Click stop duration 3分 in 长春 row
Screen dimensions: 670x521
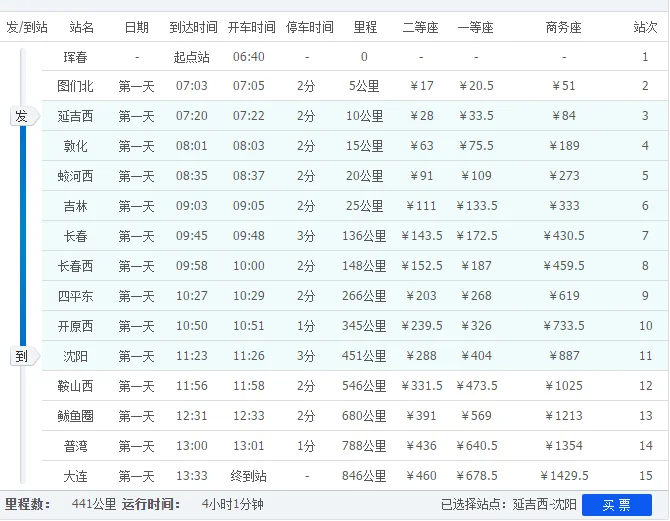(x=306, y=236)
